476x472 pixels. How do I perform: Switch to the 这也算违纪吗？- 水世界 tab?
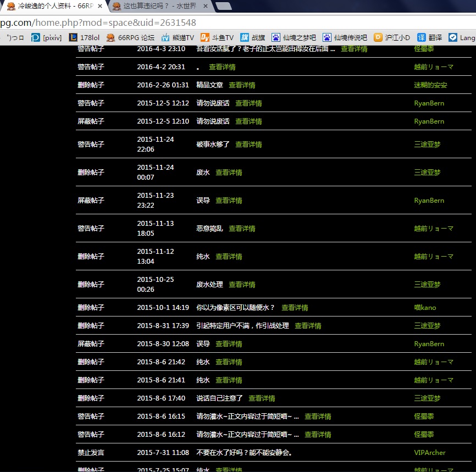pos(160,5)
